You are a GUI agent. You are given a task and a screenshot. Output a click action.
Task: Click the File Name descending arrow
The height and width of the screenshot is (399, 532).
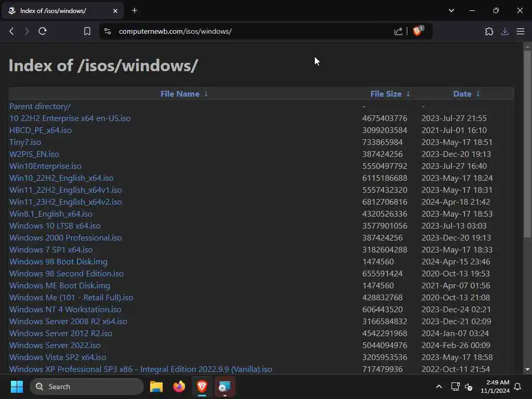click(206, 94)
